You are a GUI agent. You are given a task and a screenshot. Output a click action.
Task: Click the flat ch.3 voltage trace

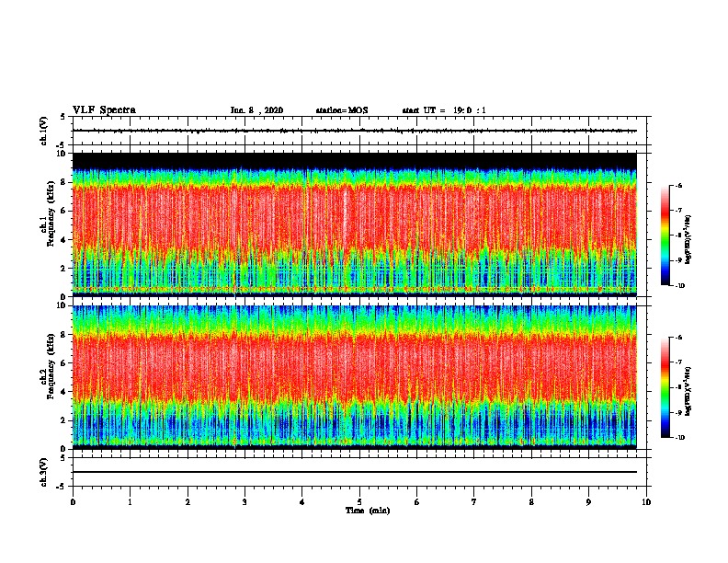pyautogui.click(x=354, y=472)
